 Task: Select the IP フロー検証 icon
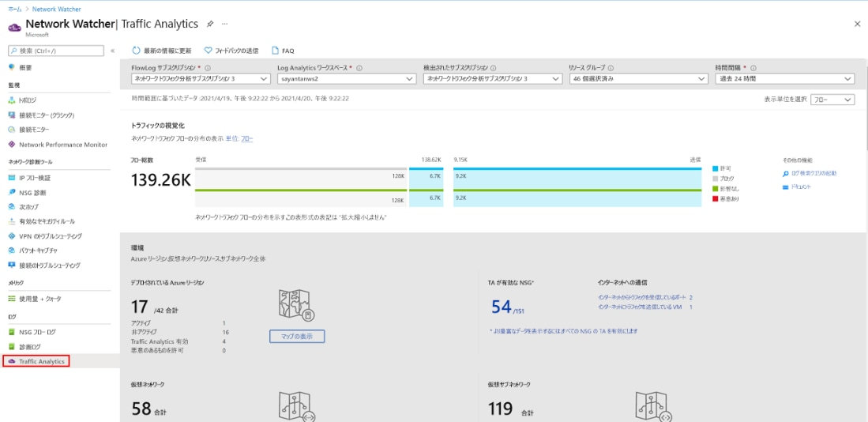pyautogui.click(x=12, y=178)
